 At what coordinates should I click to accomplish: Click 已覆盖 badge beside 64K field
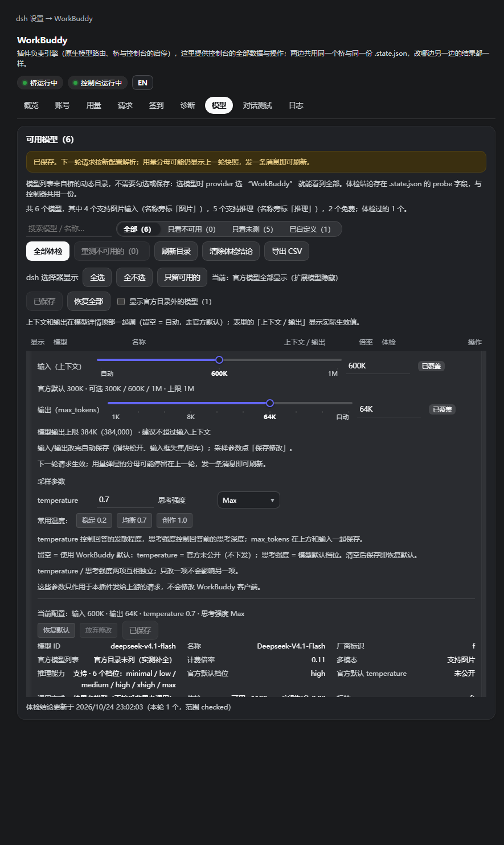pos(442,409)
